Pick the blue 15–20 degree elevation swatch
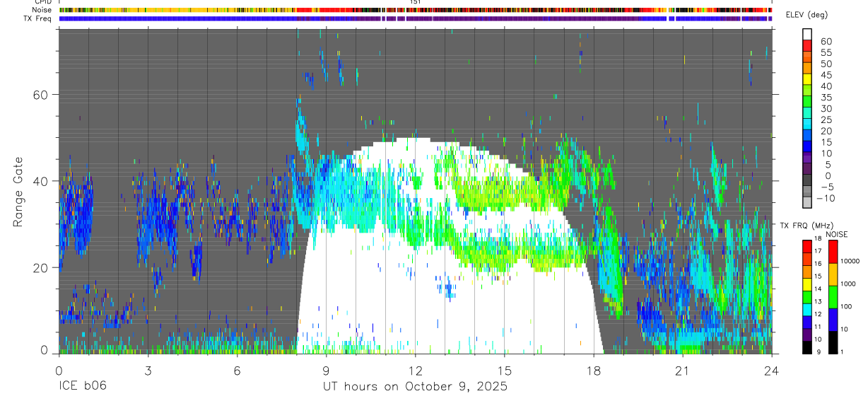This screenshot has height=401, width=868. pos(807,136)
